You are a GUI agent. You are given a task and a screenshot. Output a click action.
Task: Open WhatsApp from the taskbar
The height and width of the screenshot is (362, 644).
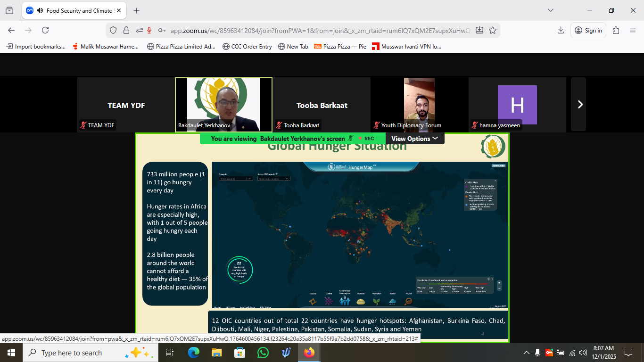(x=263, y=353)
